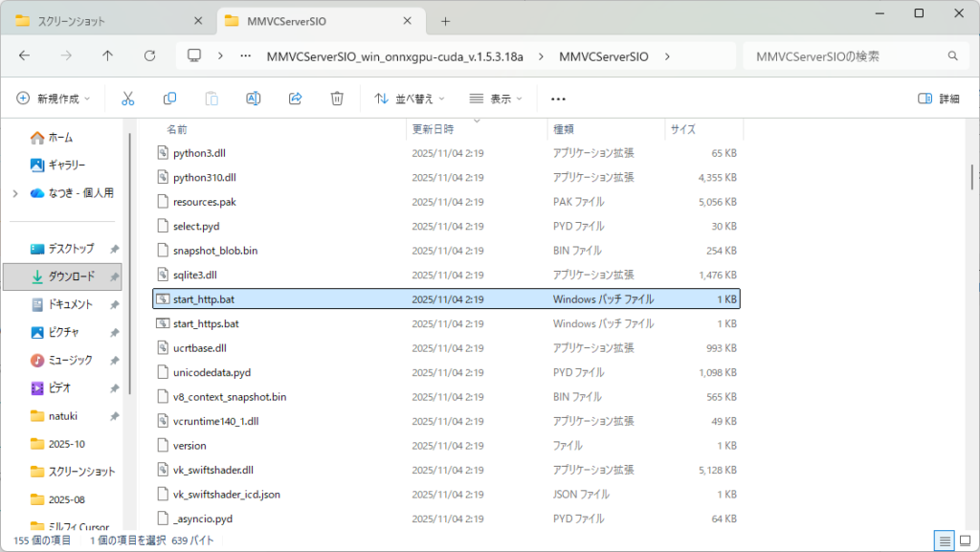
Task: Expand the なつき - 個人用 tree node
Action: [x=14, y=193]
